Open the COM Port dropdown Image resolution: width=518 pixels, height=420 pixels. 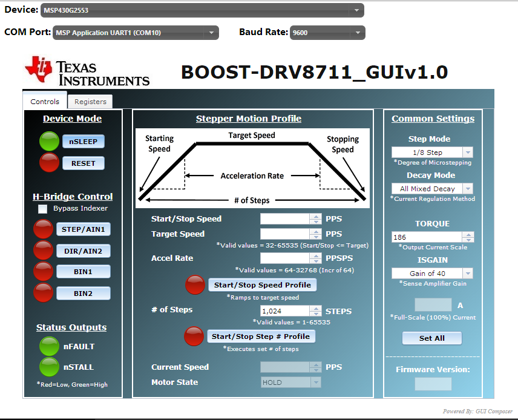coord(136,33)
